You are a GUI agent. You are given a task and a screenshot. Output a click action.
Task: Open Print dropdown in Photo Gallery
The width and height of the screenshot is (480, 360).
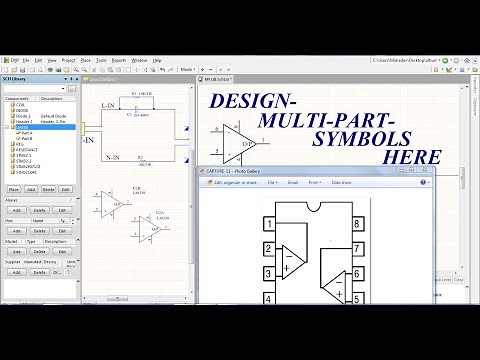point(315,182)
